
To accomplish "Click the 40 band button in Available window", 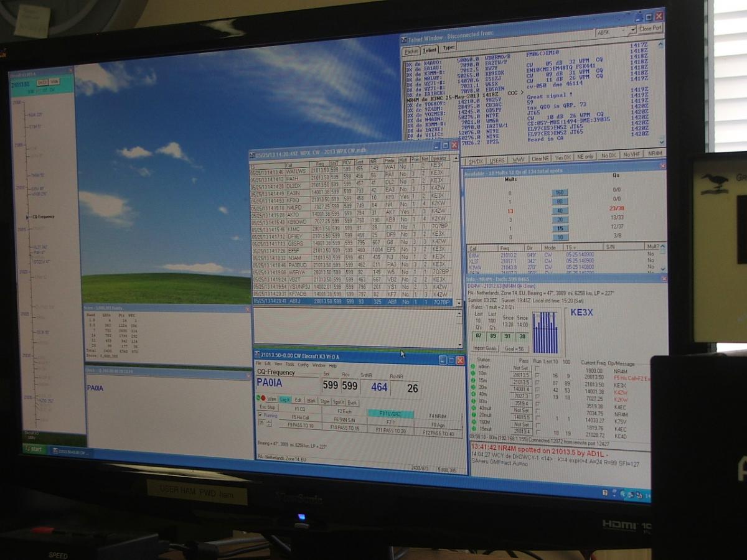I will pyautogui.click(x=559, y=211).
